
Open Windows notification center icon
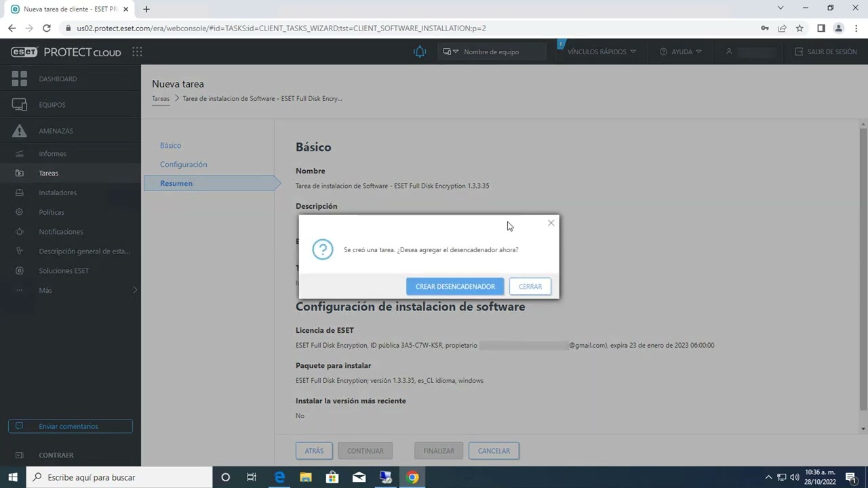pyautogui.click(x=851, y=477)
